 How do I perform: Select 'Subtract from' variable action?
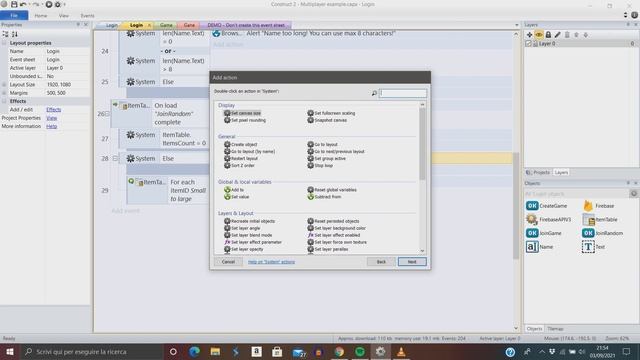coord(324,197)
